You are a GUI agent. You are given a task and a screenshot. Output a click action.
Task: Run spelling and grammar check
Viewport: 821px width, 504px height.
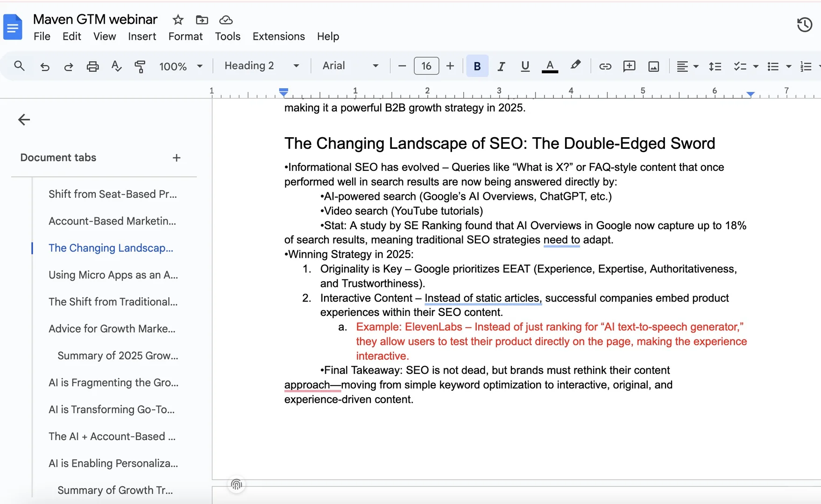coord(116,66)
